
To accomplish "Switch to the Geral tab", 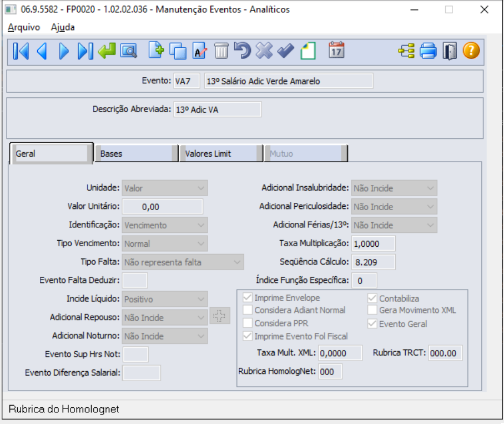I will click(x=52, y=153).
